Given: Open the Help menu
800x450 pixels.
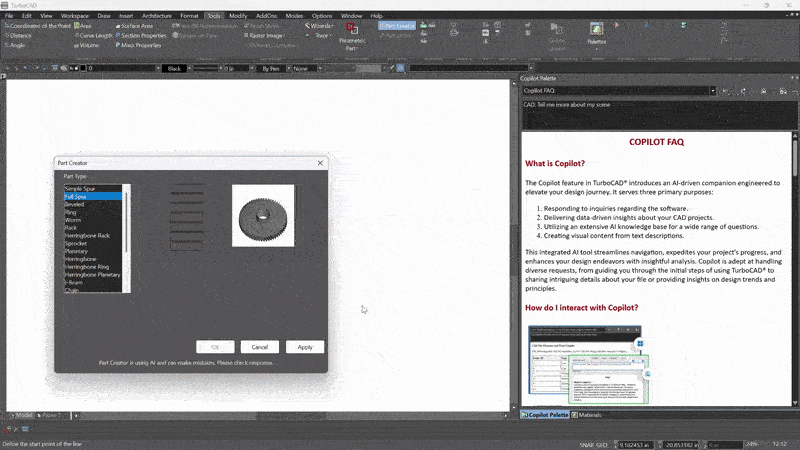Looking at the screenshot, I should [376, 16].
